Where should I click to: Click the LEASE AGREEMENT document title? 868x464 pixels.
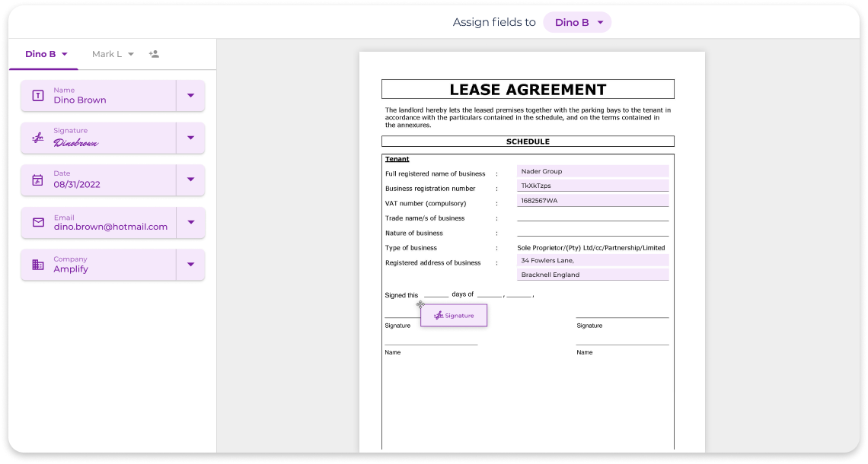[528, 90]
